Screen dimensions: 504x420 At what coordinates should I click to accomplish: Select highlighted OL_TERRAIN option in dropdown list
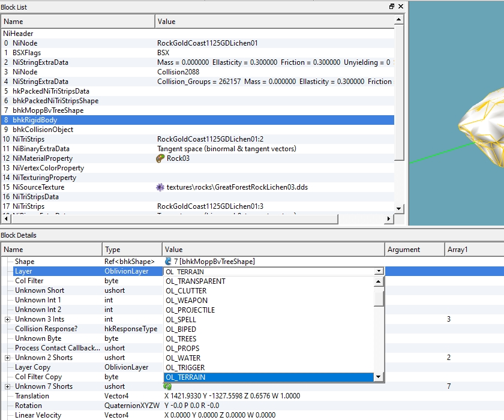(x=269, y=377)
